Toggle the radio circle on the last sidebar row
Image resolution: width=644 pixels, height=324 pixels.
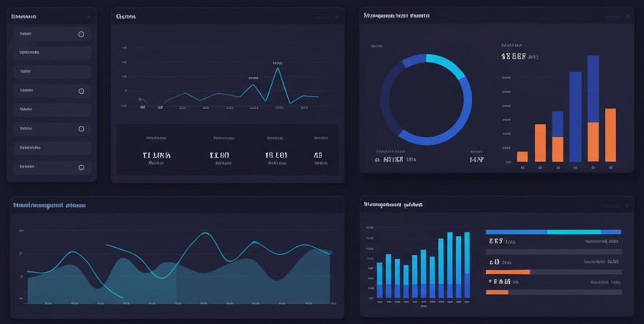point(81,167)
